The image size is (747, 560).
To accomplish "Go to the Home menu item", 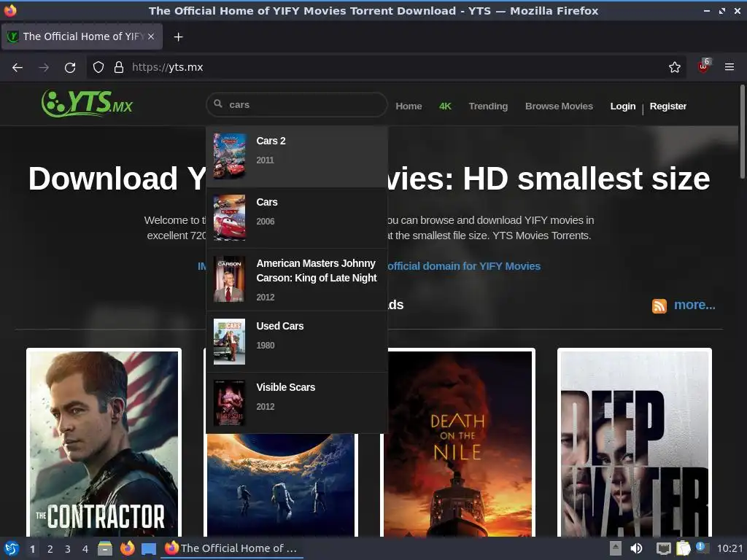I will coord(409,106).
